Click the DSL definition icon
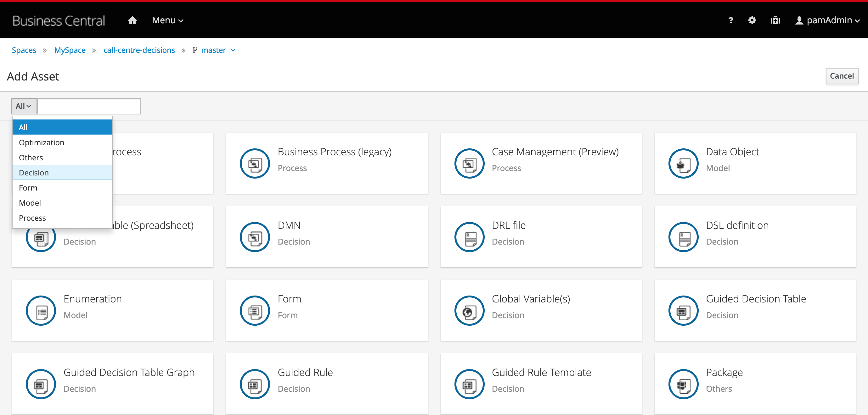Screen dimensions: 868x415 pos(683,237)
